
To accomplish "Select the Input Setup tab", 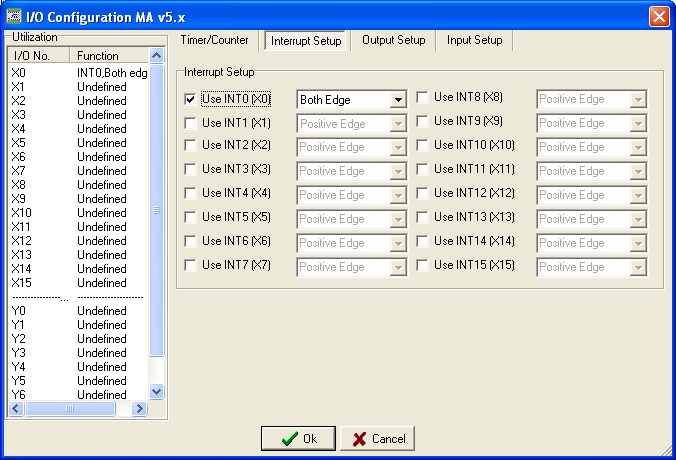I will [474, 40].
